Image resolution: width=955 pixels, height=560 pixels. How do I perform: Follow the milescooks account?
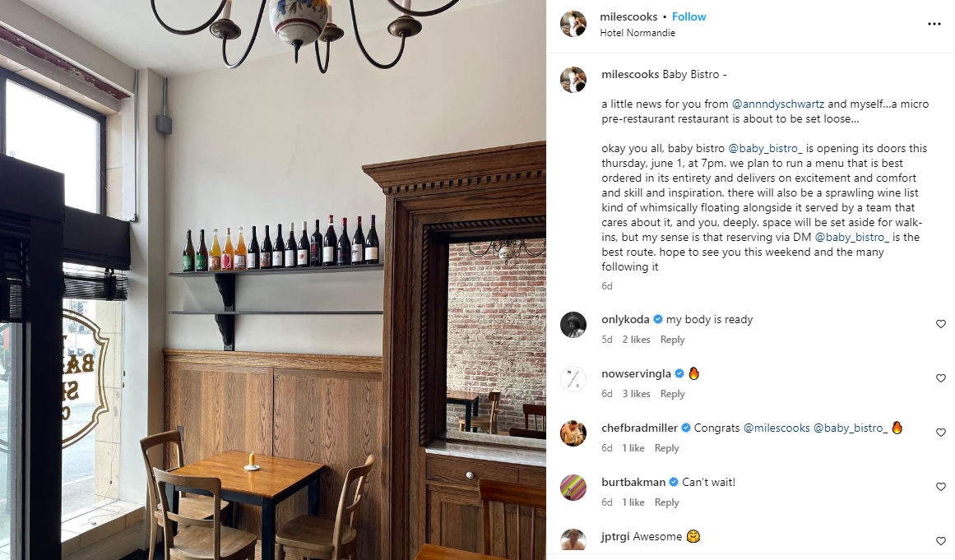688,17
